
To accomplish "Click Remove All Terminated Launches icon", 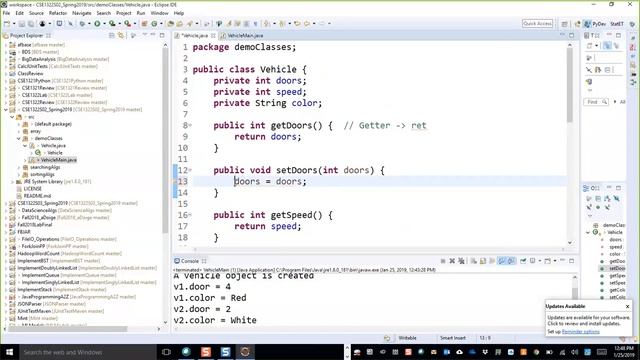I will point(462,261).
